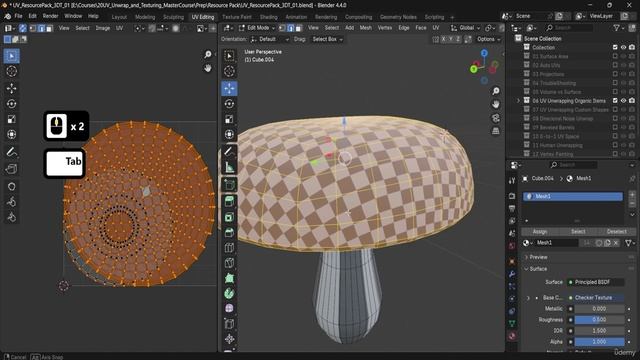Open the Drag Select Box dropdown
The width and height of the screenshot is (640, 360).
[327, 39]
